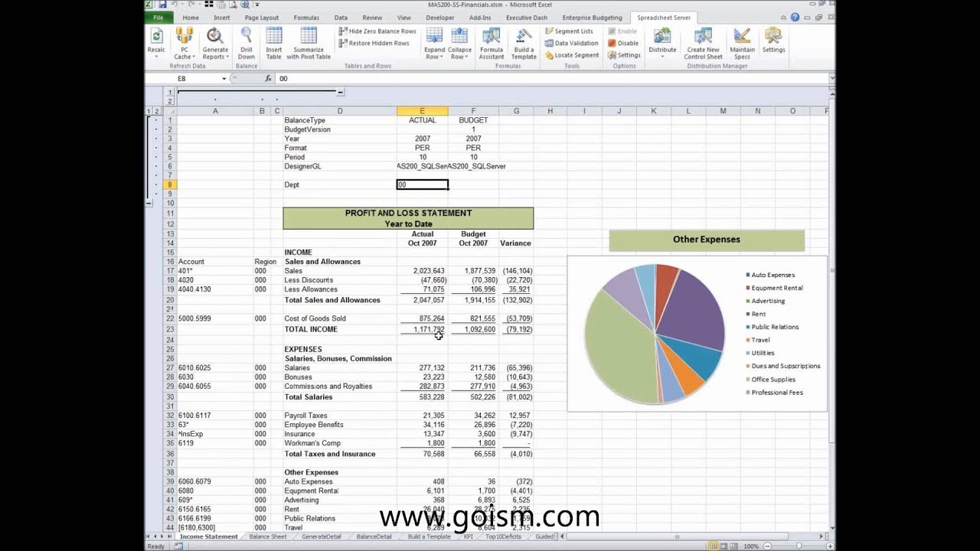This screenshot has width=980, height=551.
Task: Open the GenerateDetail worksheet tab
Action: click(321, 536)
